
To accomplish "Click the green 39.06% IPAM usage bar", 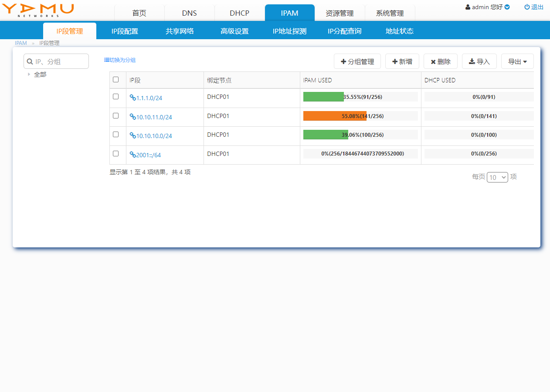I will coord(326,135).
